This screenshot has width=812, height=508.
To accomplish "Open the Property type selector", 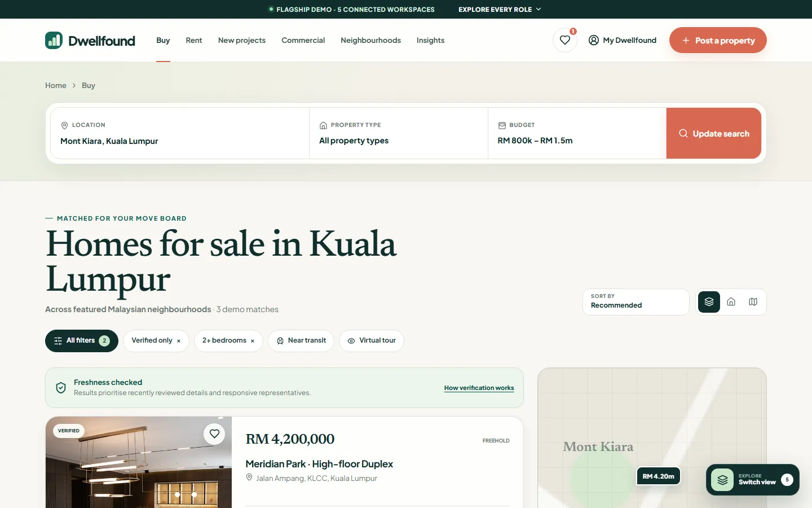I will point(399,133).
